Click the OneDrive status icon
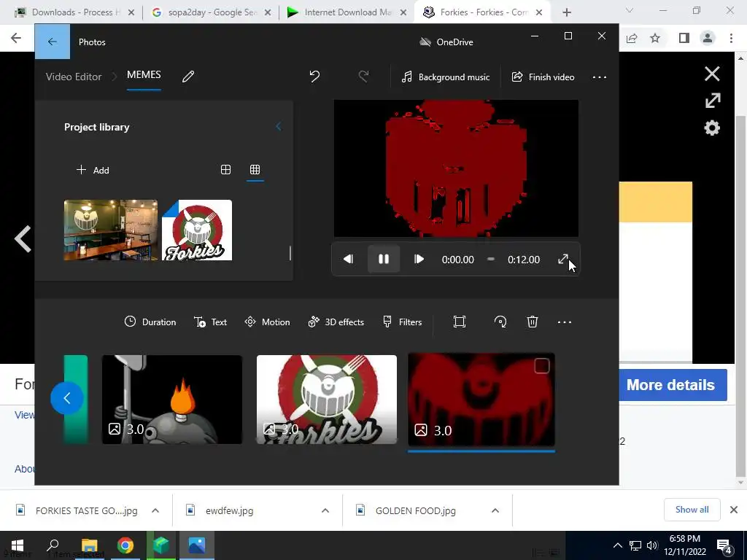747x560 pixels. [425, 42]
